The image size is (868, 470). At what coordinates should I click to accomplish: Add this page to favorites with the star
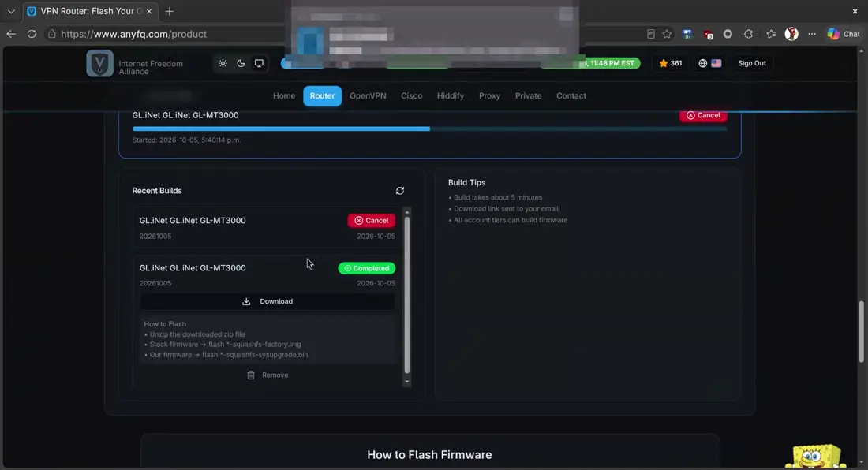tap(667, 34)
